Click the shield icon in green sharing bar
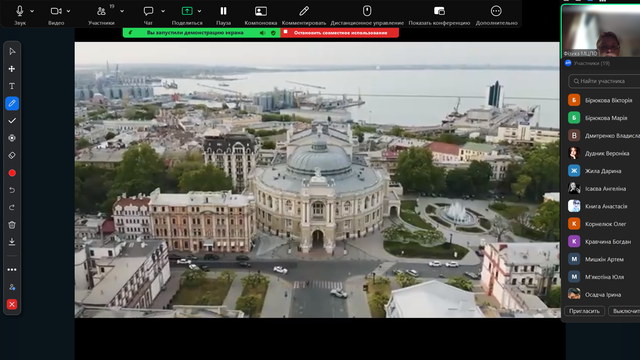Viewport: 640px width, 360px height. pos(273,33)
